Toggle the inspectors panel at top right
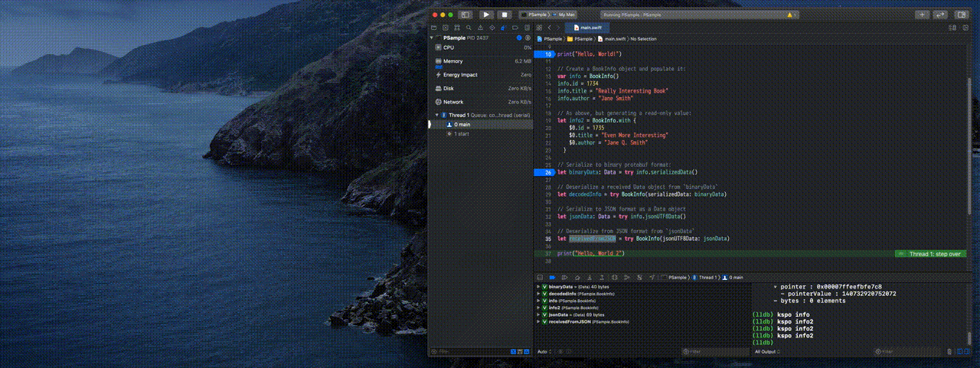This screenshot has width=980, height=368. coord(960,15)
